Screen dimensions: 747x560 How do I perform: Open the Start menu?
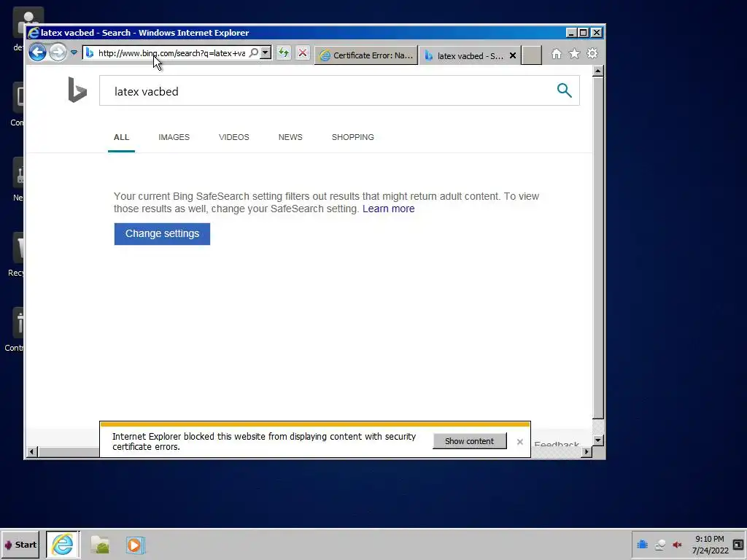tap(20, 545)
